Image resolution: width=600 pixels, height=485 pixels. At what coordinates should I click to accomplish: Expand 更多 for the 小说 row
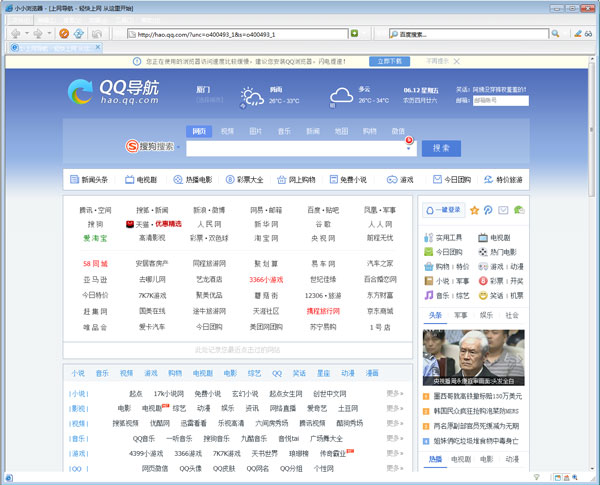394,394
